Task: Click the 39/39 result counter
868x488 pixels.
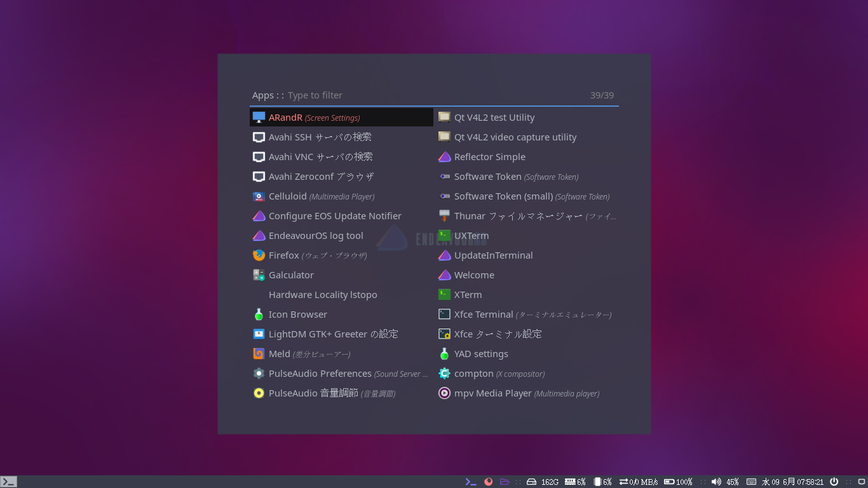Action: pyautogui.click(x=602, y=95)
